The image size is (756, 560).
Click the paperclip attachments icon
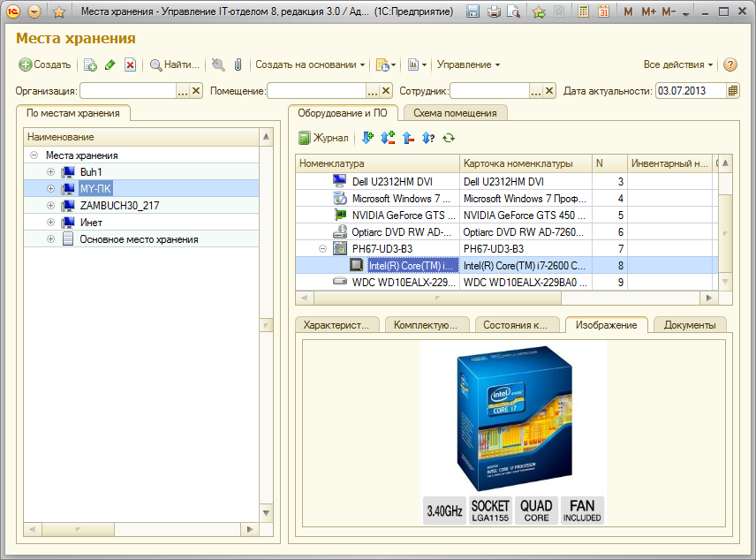click(x=238, y=64)
